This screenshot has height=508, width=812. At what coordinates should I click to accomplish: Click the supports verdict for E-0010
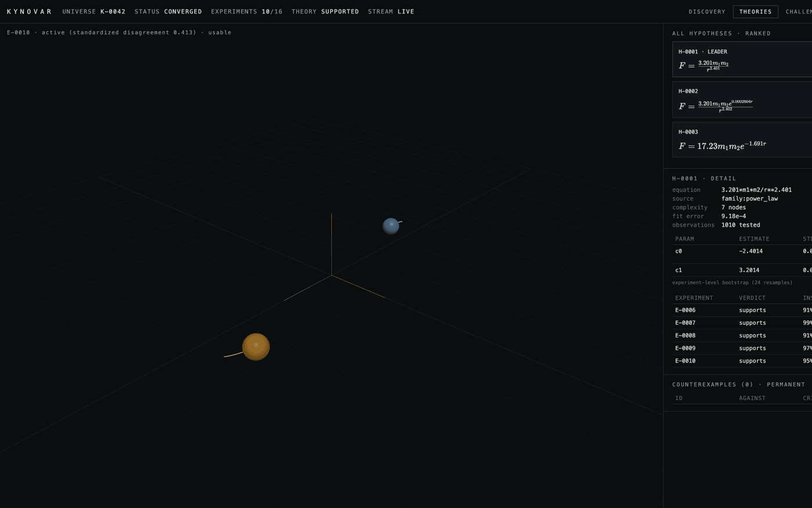pos(752,361)
